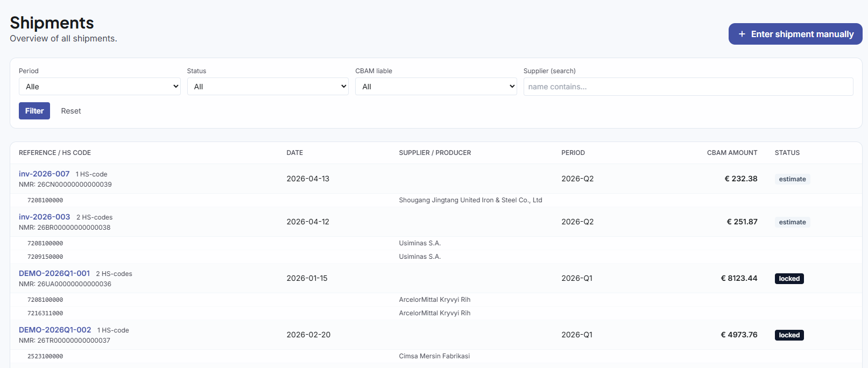Click the HS code 7209150000 row
The height and width of the screenshot is (368, 868).
pyautogui.click(x=45, y=257)
